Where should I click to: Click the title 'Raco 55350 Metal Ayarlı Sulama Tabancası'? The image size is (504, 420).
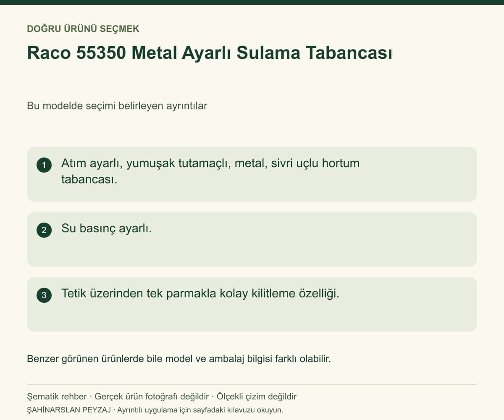210,53
